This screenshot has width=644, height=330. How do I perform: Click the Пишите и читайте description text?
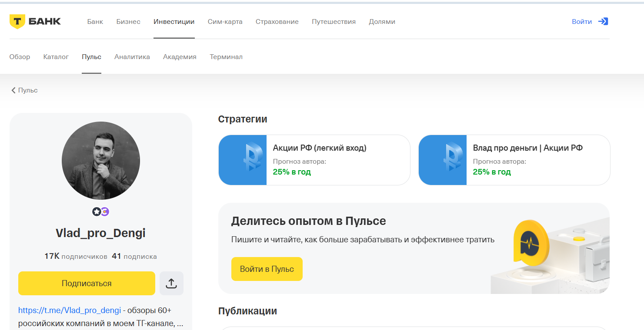[x=363, y=240]
